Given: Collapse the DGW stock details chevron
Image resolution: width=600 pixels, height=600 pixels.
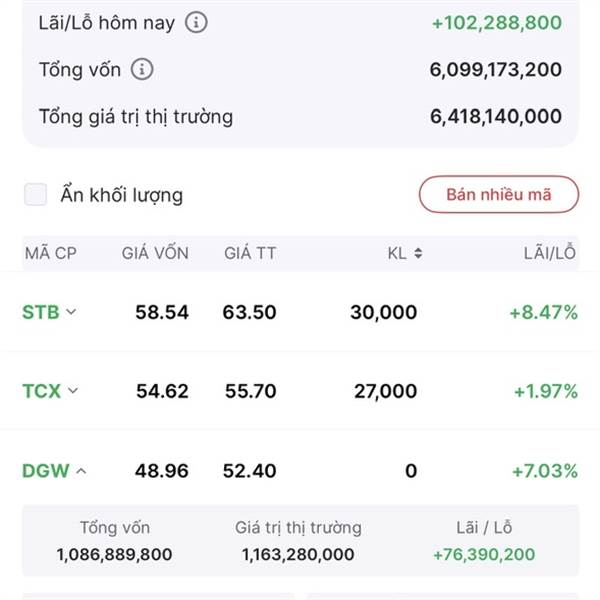Looking at the screenshot, I should 80,470.
